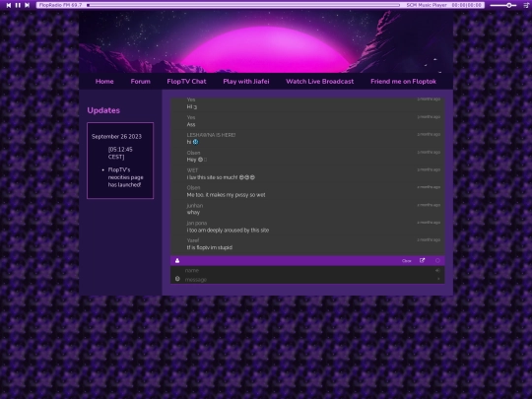
Task: Click the FlopTV's neocities launch update entry
Action: tap(125, 177)
